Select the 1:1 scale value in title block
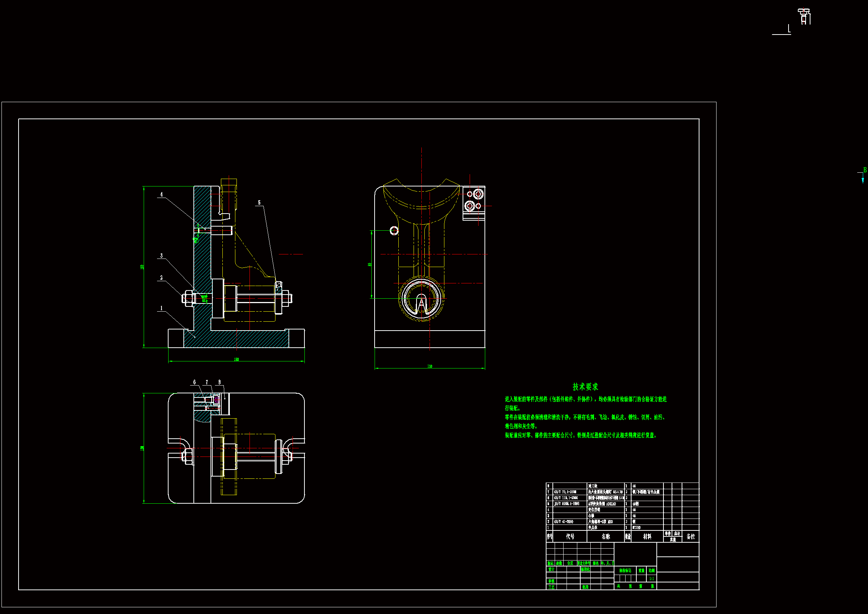 click(652, 578)
